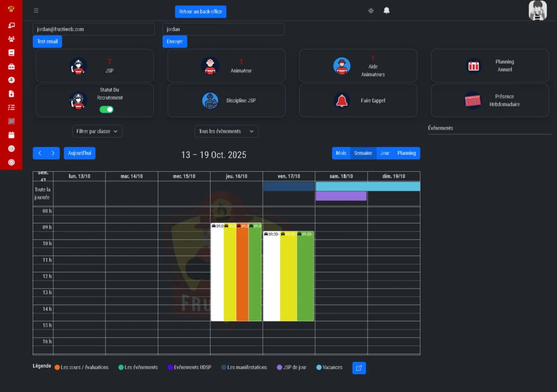Viewport: 557px width, 392px height.
Task: Switch to the Planning view
Action: [x=407, y=153]
